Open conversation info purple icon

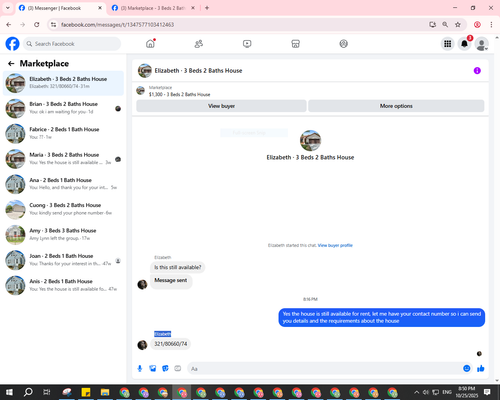coord(477,71)
